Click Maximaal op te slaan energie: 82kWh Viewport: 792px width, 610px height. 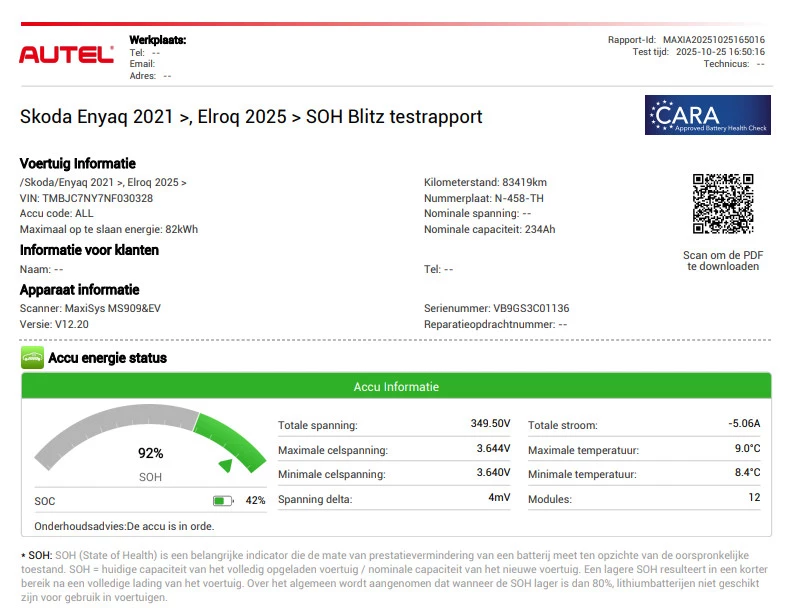coord(109,229)
